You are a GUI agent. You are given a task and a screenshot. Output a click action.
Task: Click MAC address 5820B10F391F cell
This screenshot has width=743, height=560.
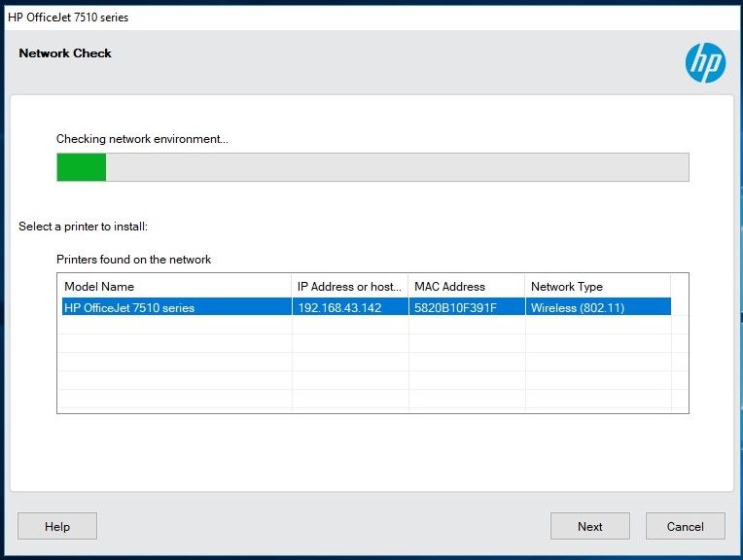click(x=467, y=307)
